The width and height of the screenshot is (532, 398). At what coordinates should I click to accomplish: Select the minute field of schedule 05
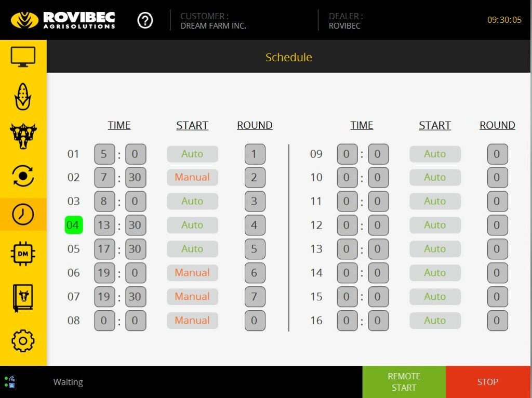tap(136, 249)
